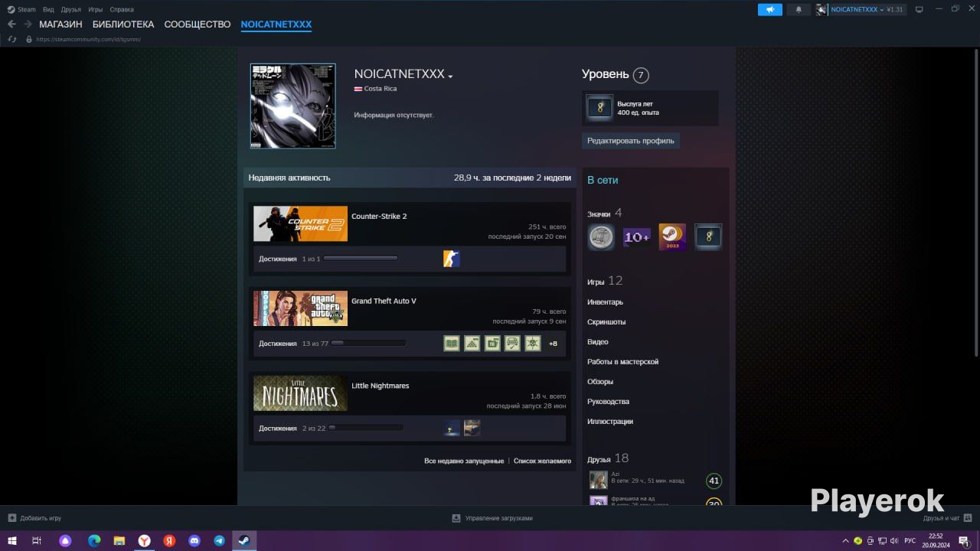This screenshot has width=980, height=551.
Task: Expand the +8 more GTA V achievements
Action: click(553, 344)
